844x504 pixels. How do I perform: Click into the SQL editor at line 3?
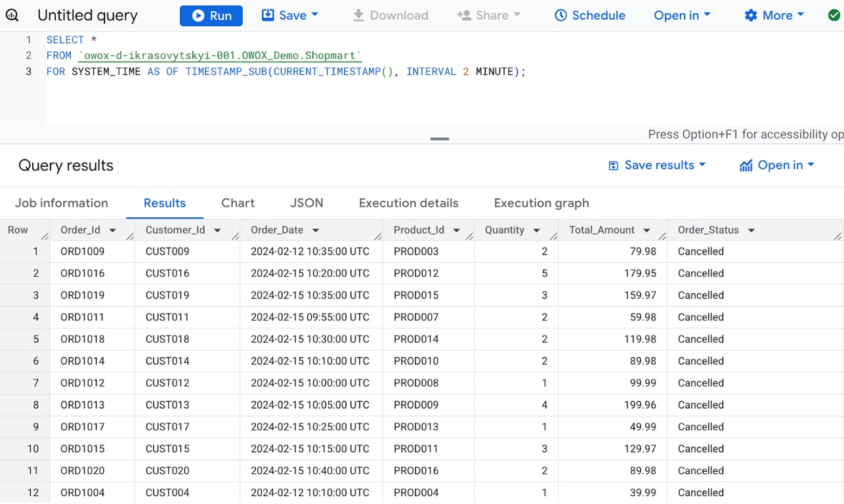click(x=285, y=72)
